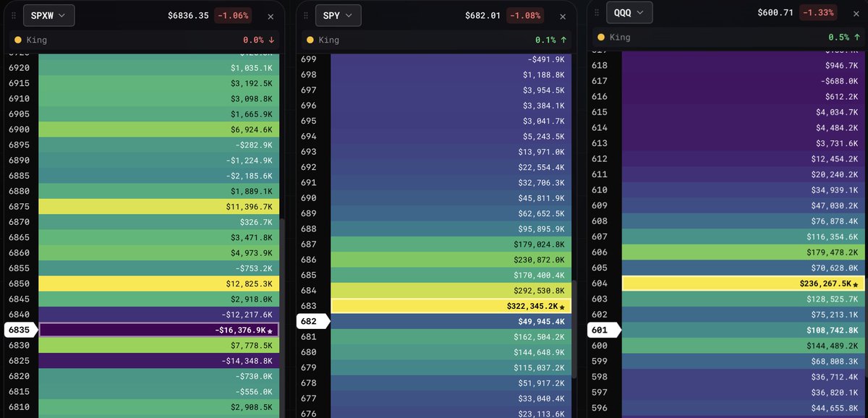Select the $6,924.6K row at 6900

159,129
